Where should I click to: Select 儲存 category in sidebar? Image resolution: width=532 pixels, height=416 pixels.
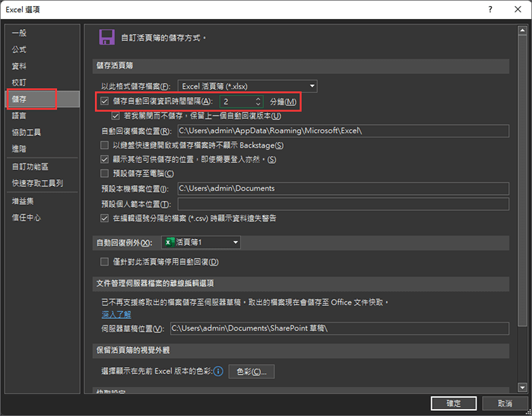pos(43,99)
